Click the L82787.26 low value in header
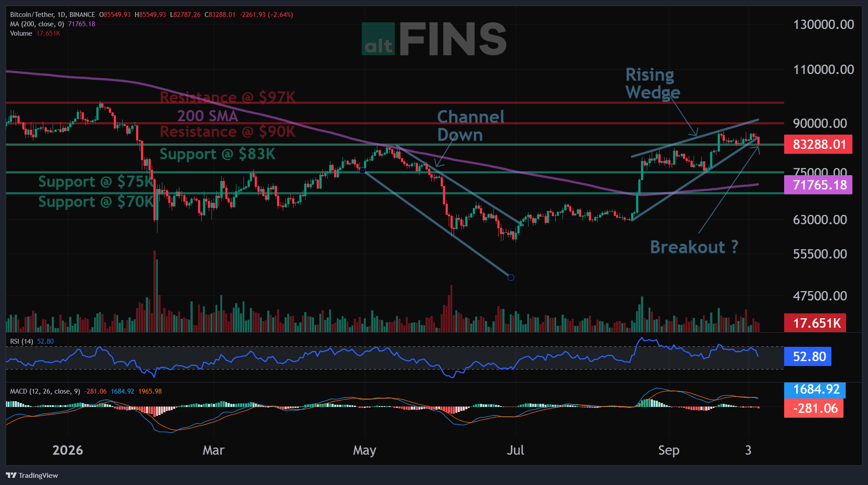Viewport: 868px width, 485px height. tap(185, 15)
